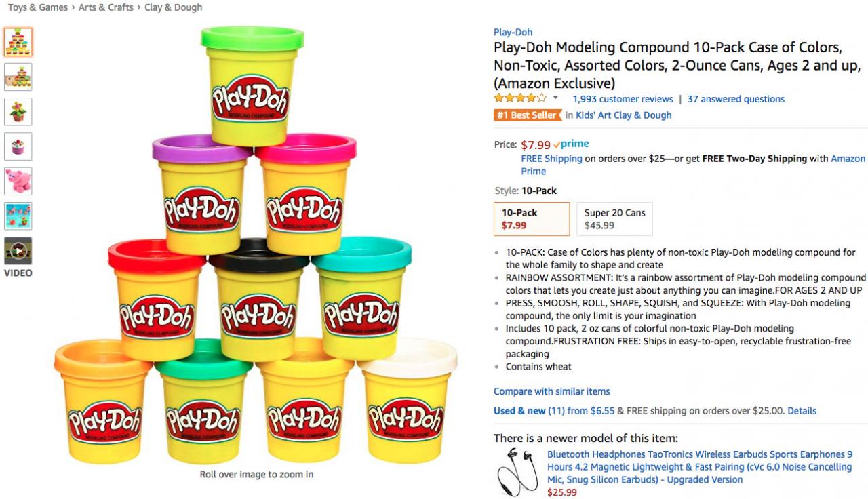Screen dimensions: 868x499
Task: Select the clay flower pot thumbnail
Action: tap(18, 112)
